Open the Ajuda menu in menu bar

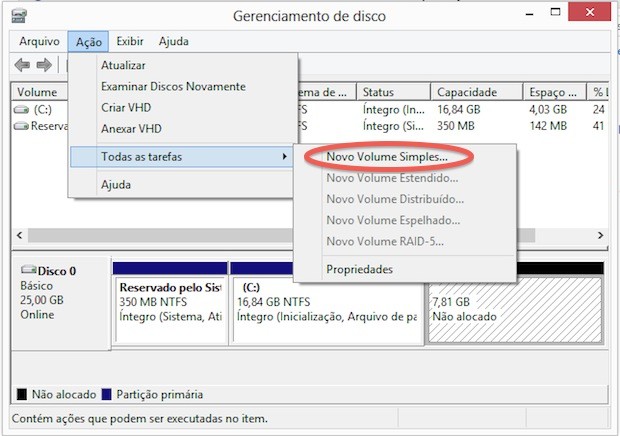click(x=172, y=42)
